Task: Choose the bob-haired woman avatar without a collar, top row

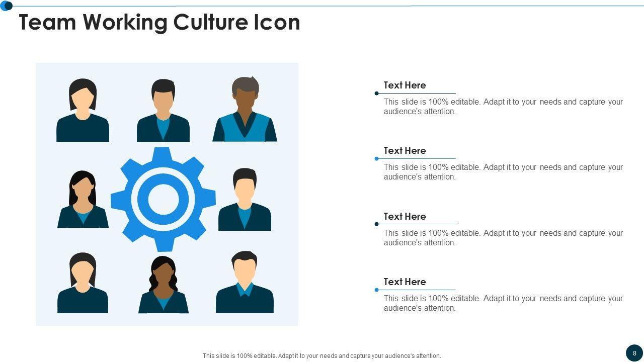Action: 83,110
